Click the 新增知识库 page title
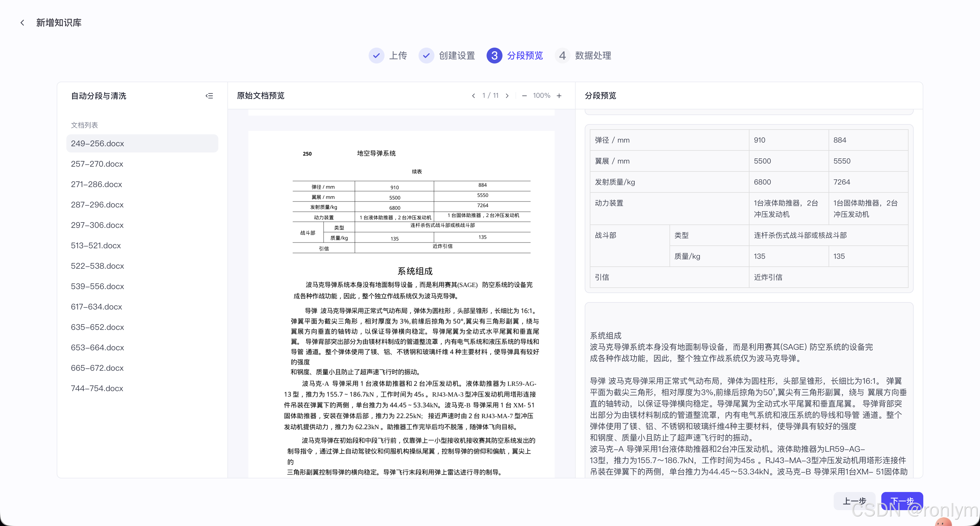980x526 pixels. coord(59,23)
